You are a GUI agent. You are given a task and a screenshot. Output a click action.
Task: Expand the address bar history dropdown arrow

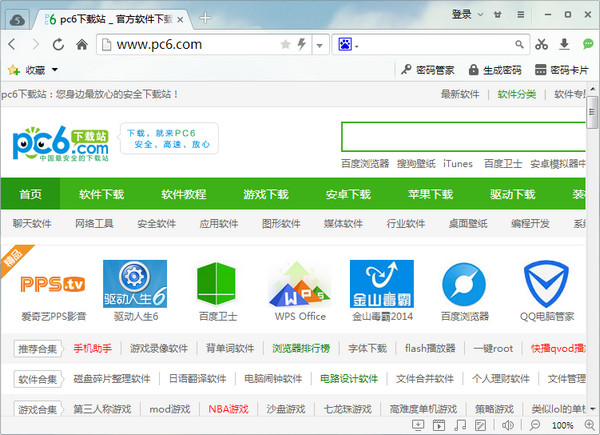click(320, 44)
